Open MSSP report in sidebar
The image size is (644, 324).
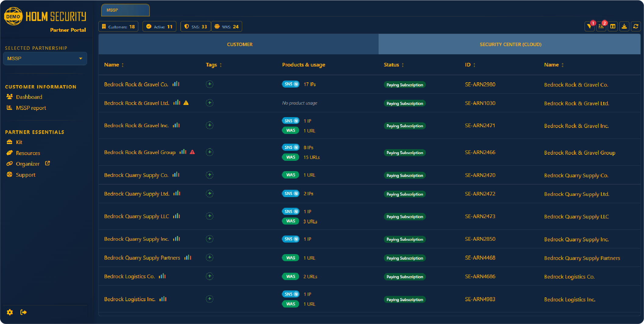coord(31,108)
